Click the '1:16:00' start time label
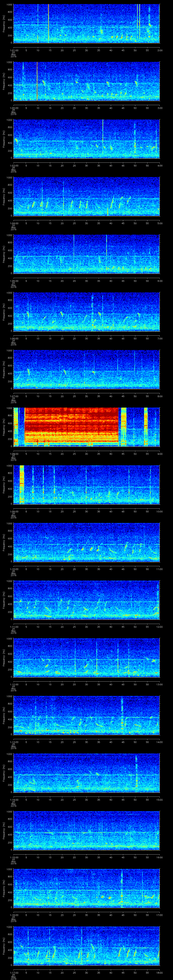This screenshot has height=980, width=173. pos(14,915)
